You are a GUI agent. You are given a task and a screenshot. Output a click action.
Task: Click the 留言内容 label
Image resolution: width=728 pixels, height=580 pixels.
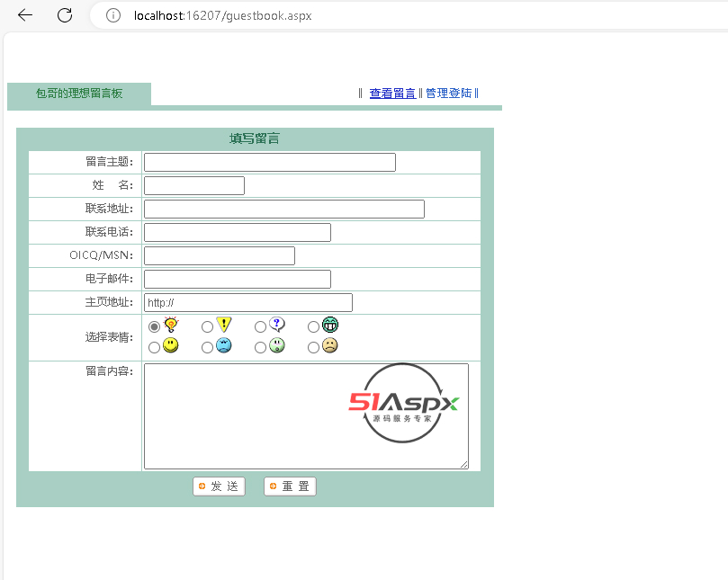click(x=109, y=371)
